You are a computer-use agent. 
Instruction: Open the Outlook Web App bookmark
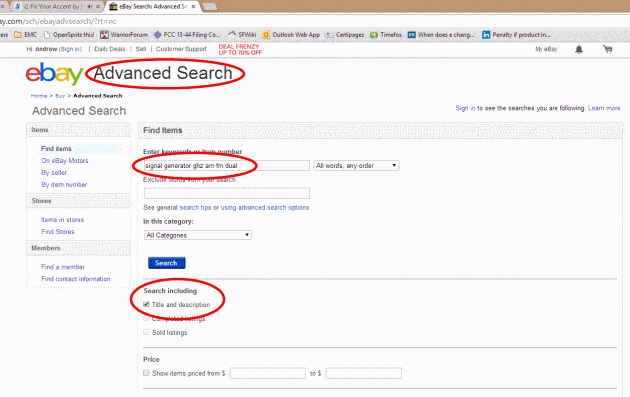pyautogui.click(x=291, y=35)
